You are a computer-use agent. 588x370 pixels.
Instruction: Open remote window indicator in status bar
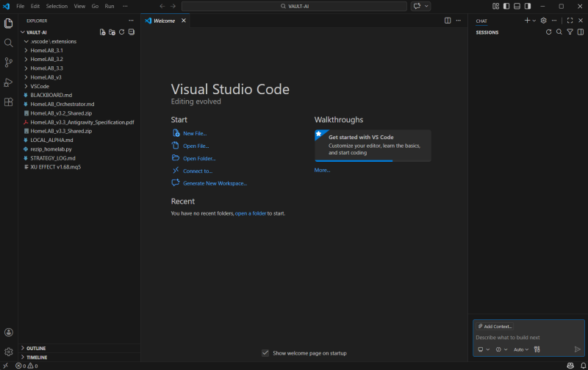pyautogui.click(x=6, y=366)
